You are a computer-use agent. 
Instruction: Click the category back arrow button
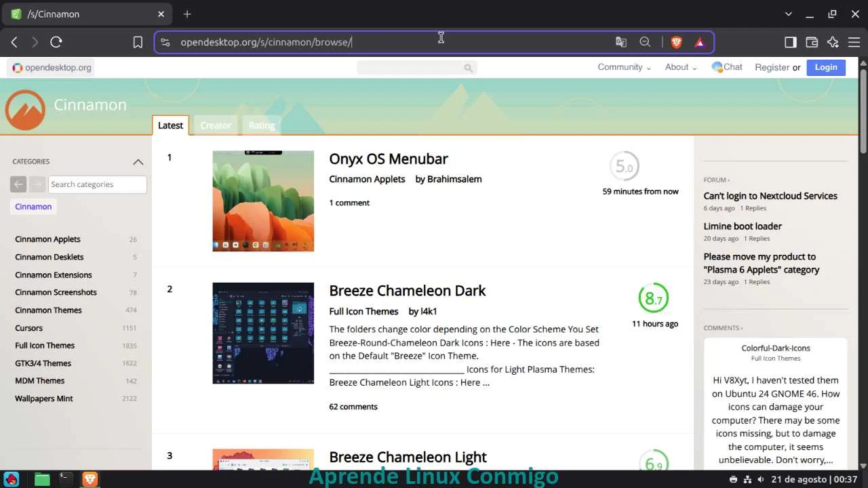coord(18,184)
